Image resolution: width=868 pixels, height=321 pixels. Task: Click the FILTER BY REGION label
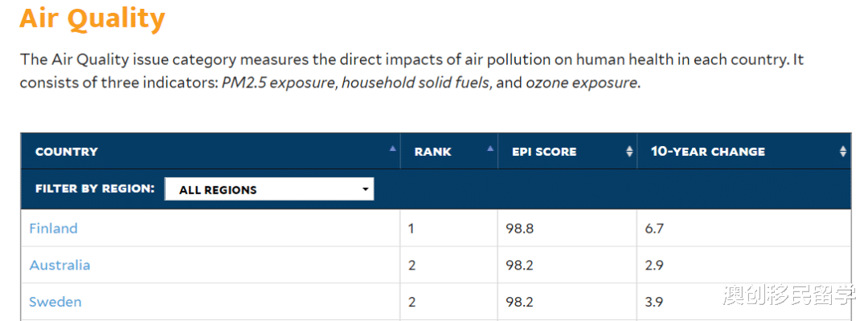point(95,189)
